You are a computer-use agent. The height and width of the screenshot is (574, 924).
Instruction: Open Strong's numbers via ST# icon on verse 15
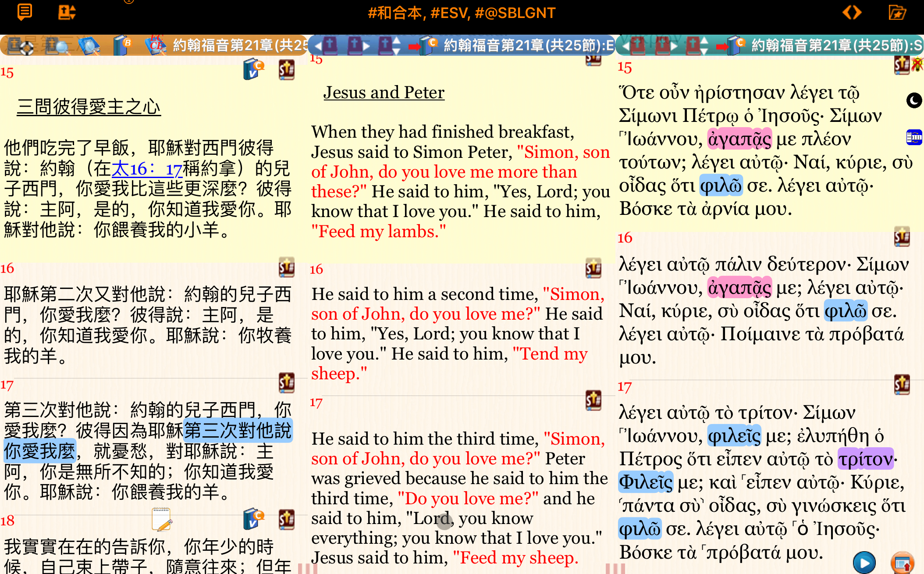(x=287, y=69)
